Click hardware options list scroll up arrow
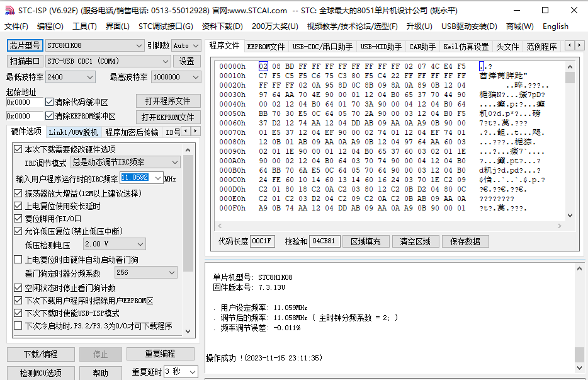The width and height of the screenshot is (588, 380). (188, 150)
